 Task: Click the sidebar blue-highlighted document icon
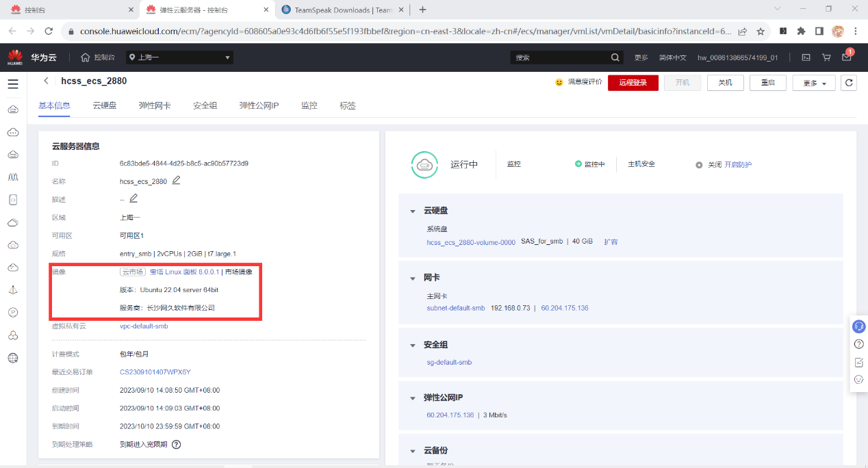[x=12, y=200]
